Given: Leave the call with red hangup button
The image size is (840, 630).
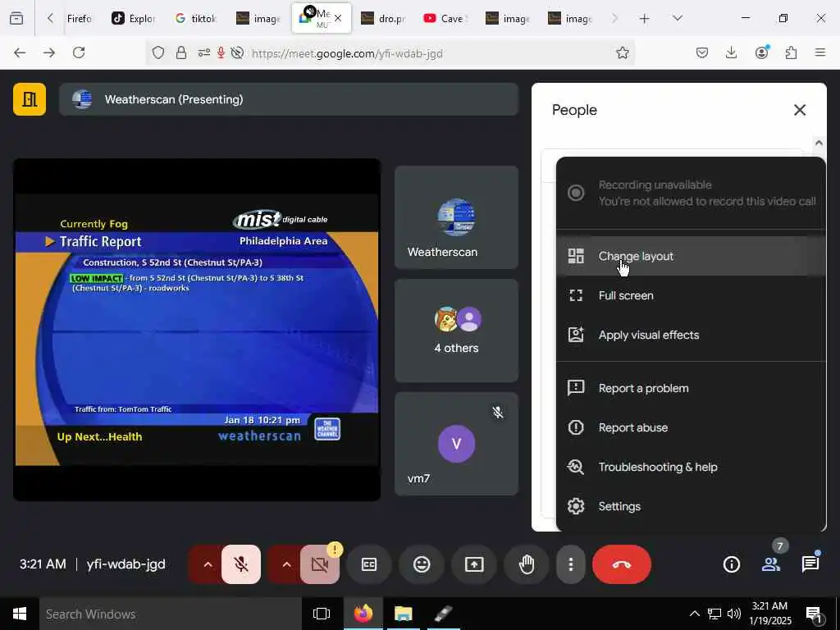Looking at the screenshot, I should coord(622,564).
